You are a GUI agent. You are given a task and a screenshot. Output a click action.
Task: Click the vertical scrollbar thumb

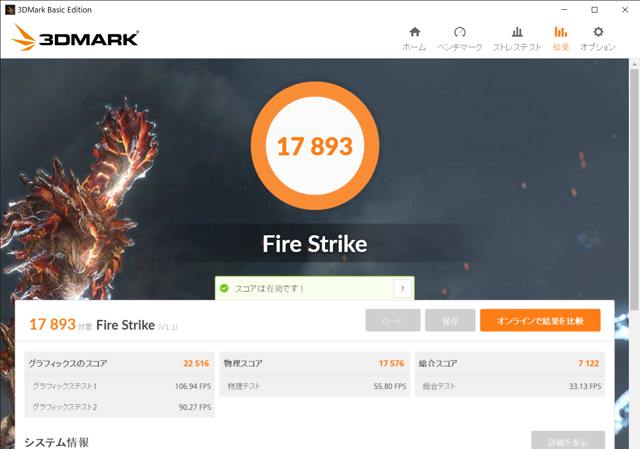(x=634, y=190)
